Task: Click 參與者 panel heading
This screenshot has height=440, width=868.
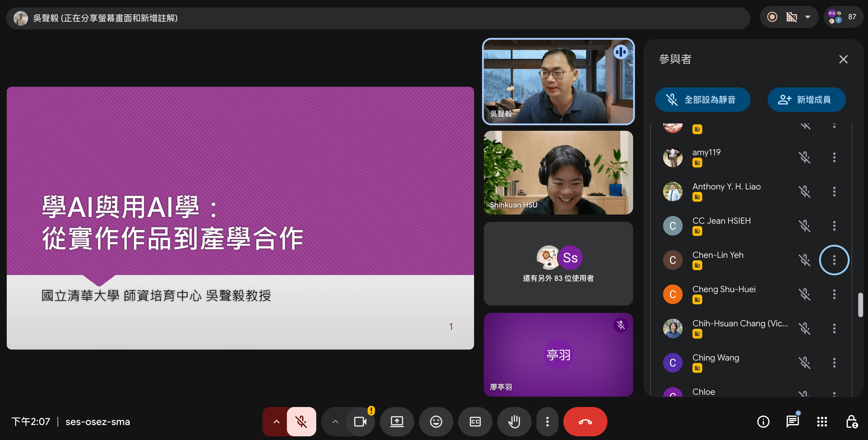Action: pos(675,59)
